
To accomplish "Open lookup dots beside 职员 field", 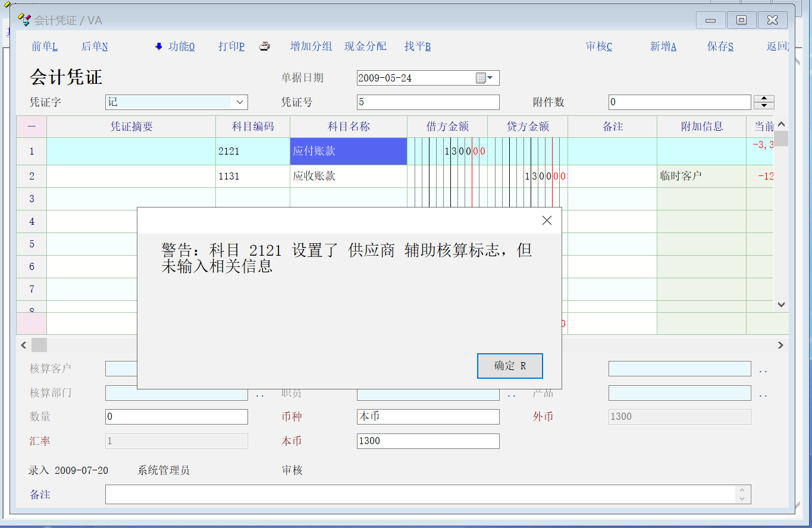I will (x=512, y=395).
